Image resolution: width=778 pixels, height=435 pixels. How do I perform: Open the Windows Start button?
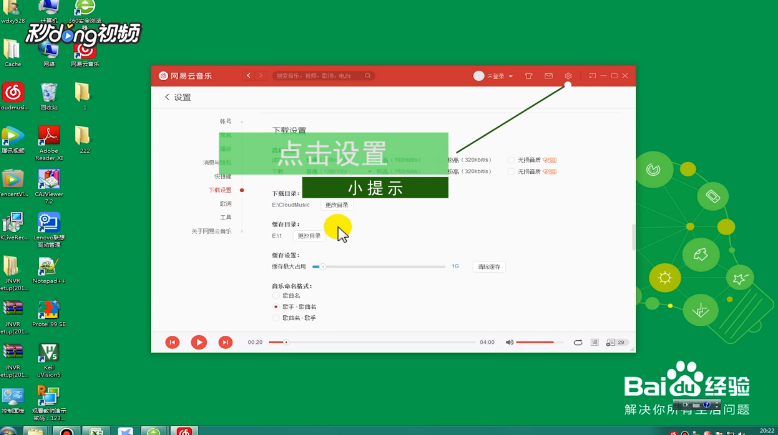click(x=8, y=431)
